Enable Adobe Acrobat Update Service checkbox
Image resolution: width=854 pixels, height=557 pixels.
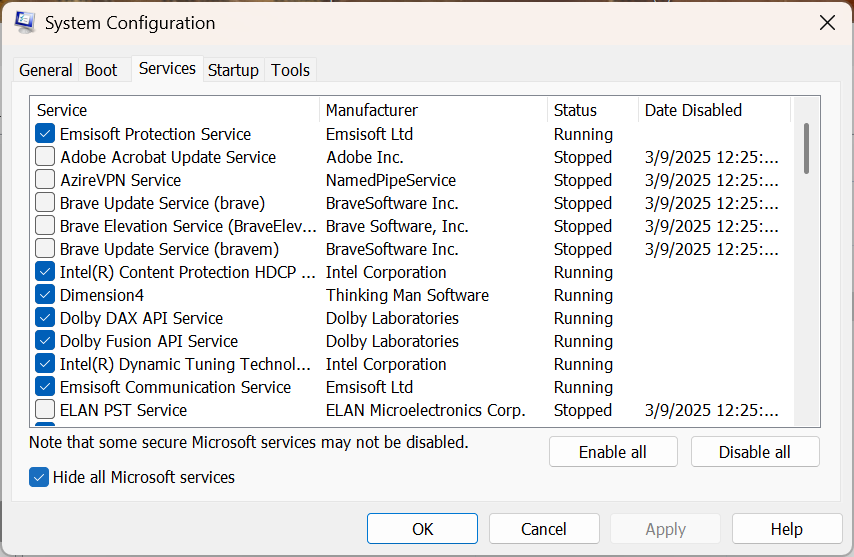(x=45, y=156)
